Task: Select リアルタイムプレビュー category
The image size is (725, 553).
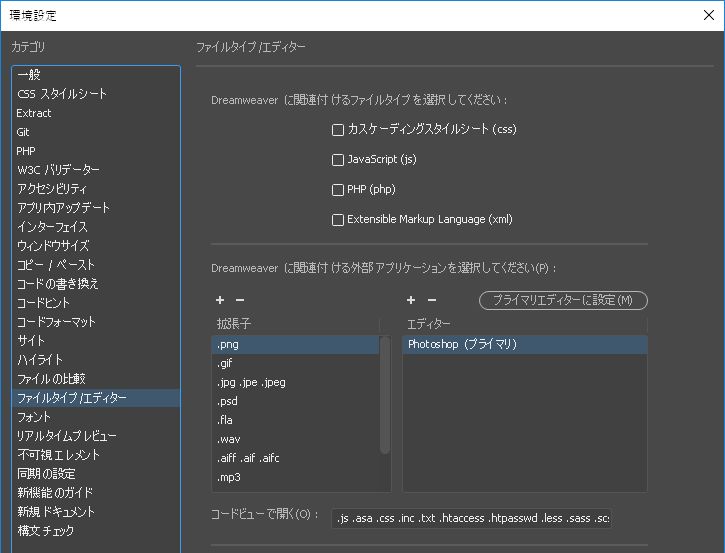Action: pos(96,436)
